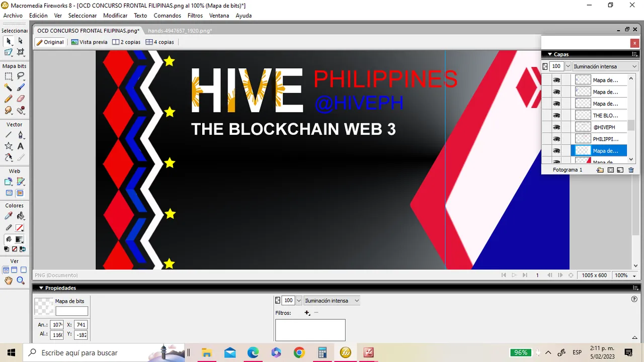Select the Pointer tool

(x=9, y=41)
